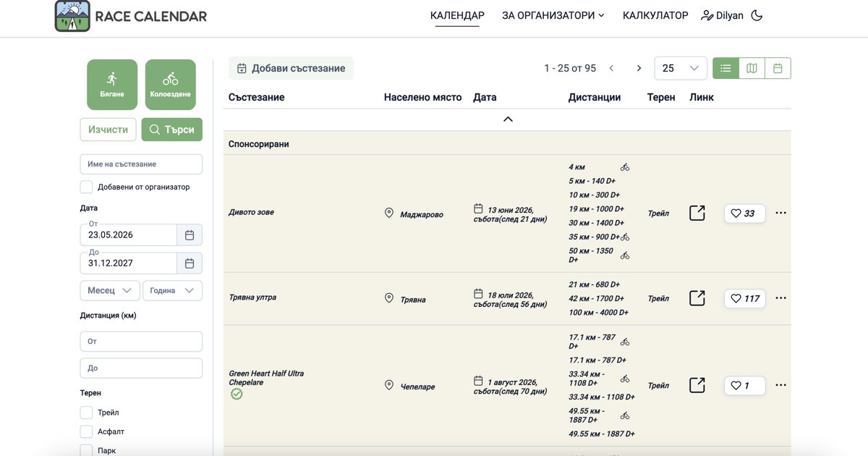The height and width of the screenshot is (456, 868).
Task: Switch to map view
Action: [752, 68]
